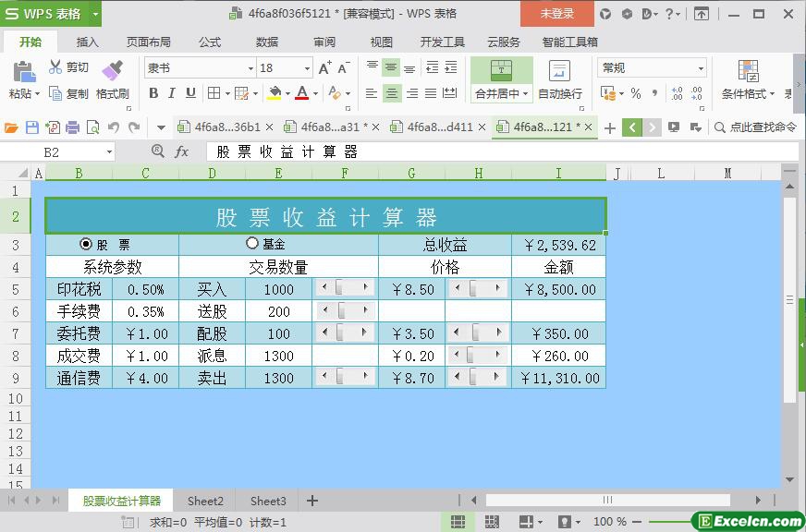Click the scissors Cut icon
The height and width of the screenshot is (532, 806).
tap(56, 67)
